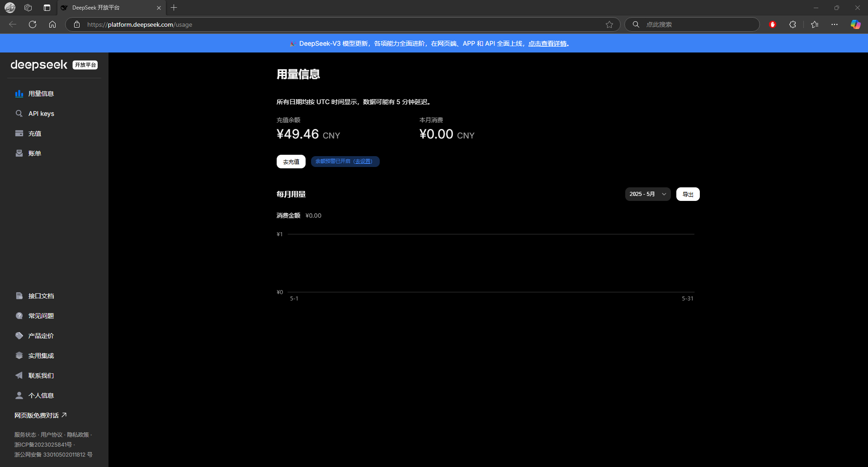Viewport: 868px width, 467px height.
Task: Open browser extensions puzzle icon
Action: tap(793, 24)
